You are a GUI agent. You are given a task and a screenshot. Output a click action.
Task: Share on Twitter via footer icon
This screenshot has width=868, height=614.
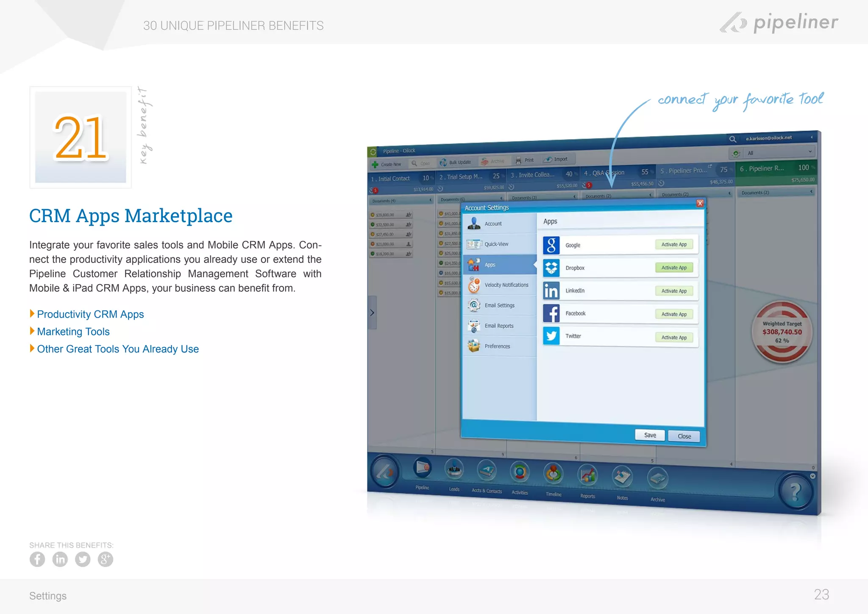tap(83, 559)
